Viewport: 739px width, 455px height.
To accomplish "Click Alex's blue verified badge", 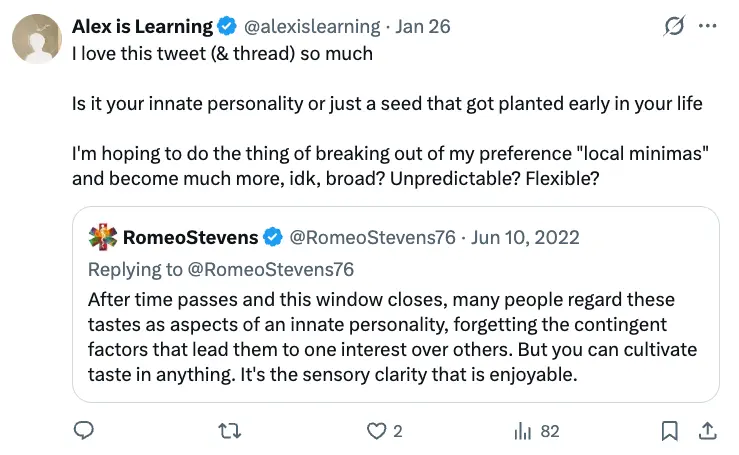I will [x=229, y=27].
